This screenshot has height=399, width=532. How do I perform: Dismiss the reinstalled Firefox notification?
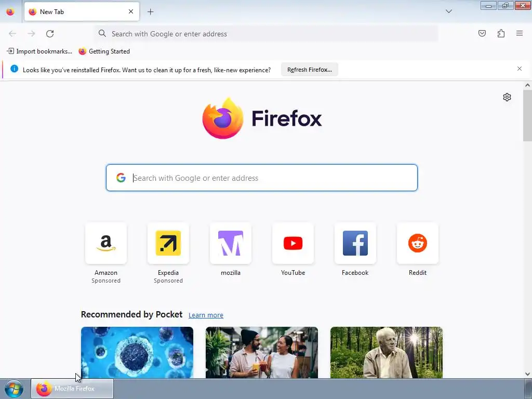pos(520,69)
